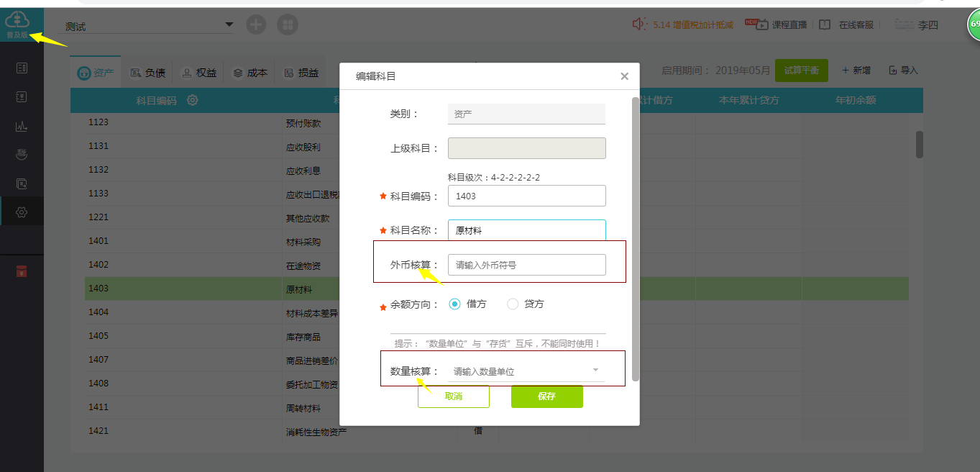The height and width of the screenshot is (472, 980).
Task: Click the green 保存 button
Action: tap(546, 396)
